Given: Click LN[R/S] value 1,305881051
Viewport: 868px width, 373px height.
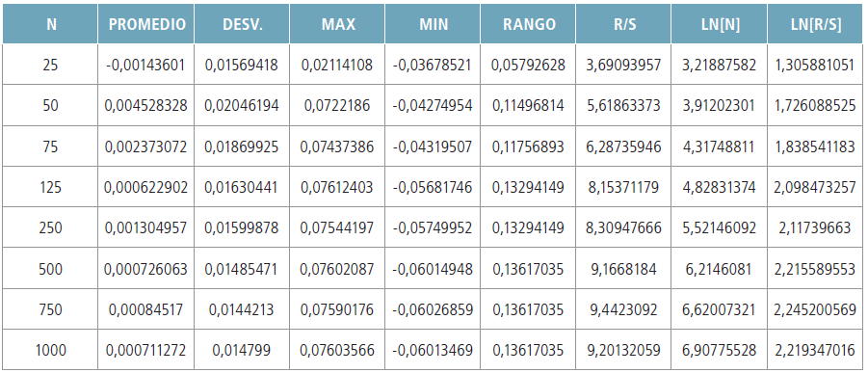Looking at the screenshot, I should (x=815, y=65).
